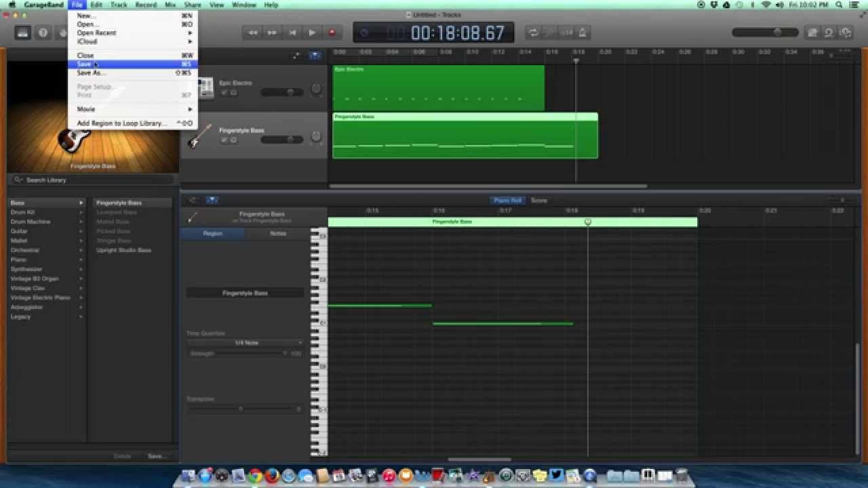
Task: Open the Wi-Fi status menu
Action: 766,5
